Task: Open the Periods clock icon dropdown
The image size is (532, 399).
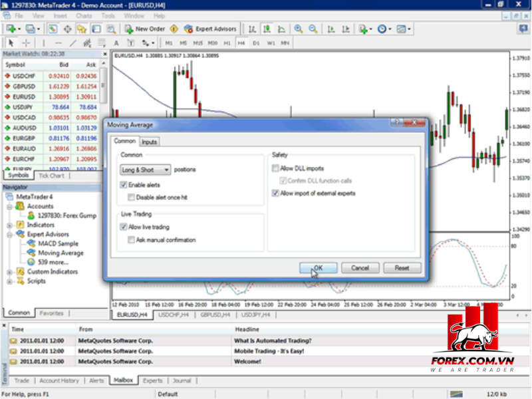Action: (x=384, y=29)
